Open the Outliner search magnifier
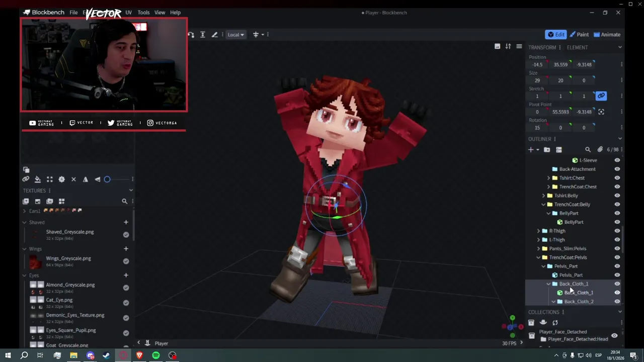This screenshot has width=644, height=362. 588,149
